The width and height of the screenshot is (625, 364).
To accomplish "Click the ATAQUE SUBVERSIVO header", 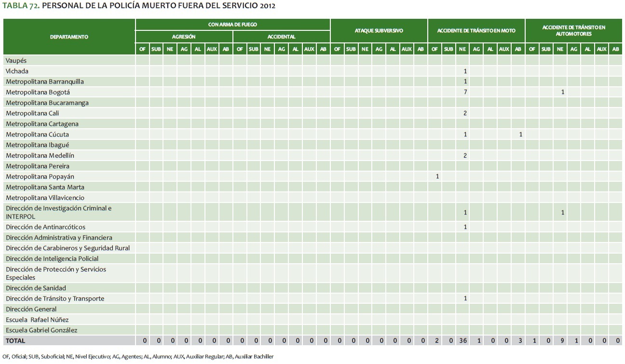I will click(379, 30).
